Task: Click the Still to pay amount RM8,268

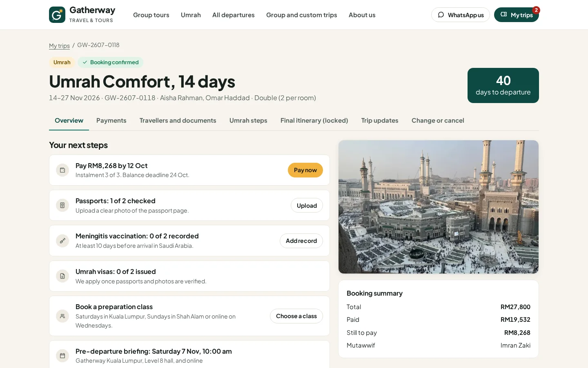Action: pos(517,332)
